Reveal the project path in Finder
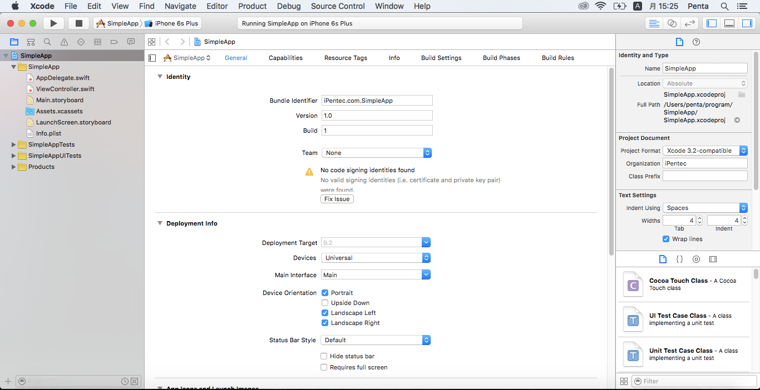The width and height of the screenshot is (760, 390). pyautogui.click(x=737, y=120)
